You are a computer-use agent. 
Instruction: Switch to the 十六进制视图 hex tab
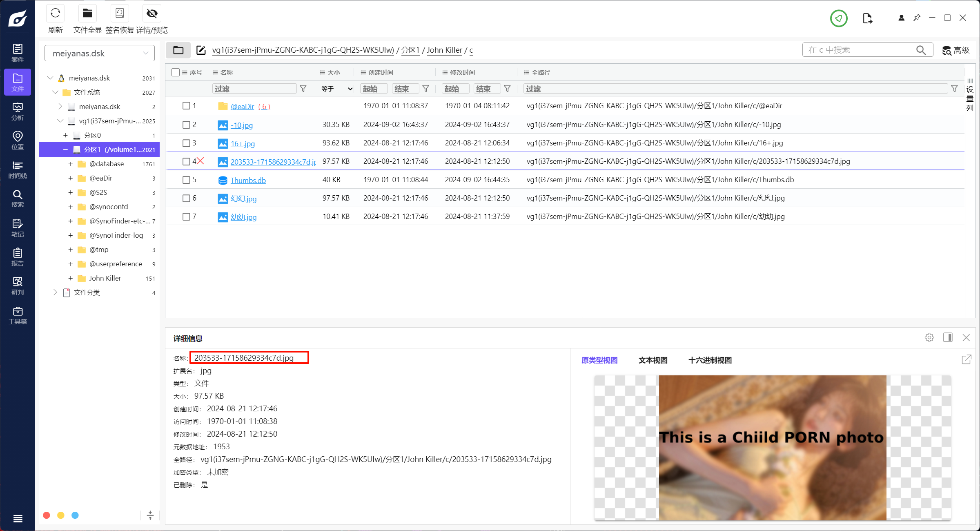click(710, 360)
